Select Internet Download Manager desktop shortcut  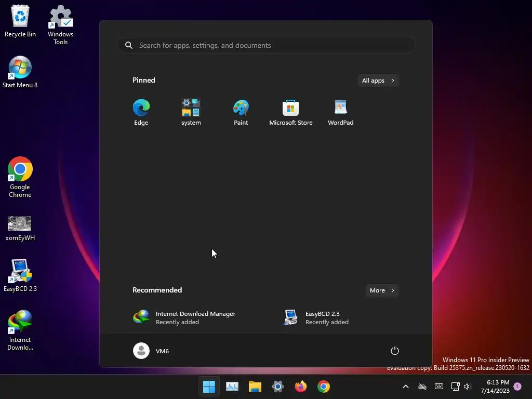[x=20, y=330]
